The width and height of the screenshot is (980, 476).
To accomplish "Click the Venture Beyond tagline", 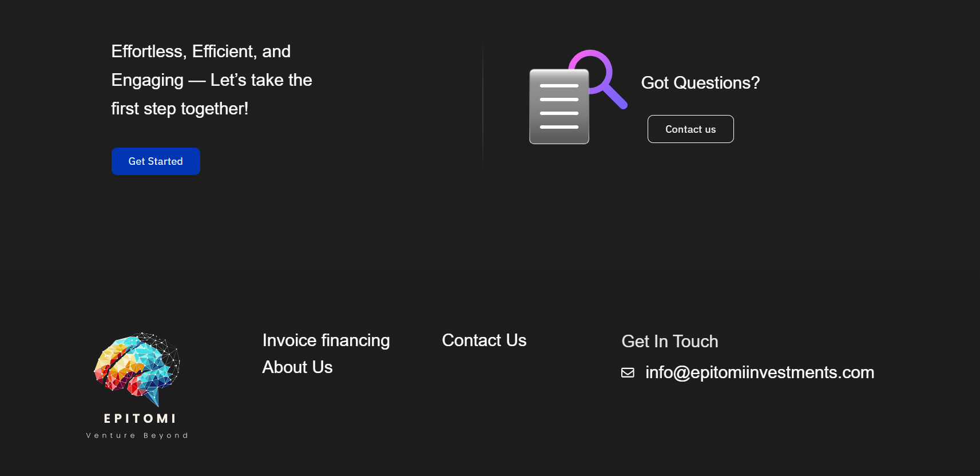I will coord(137,435).
